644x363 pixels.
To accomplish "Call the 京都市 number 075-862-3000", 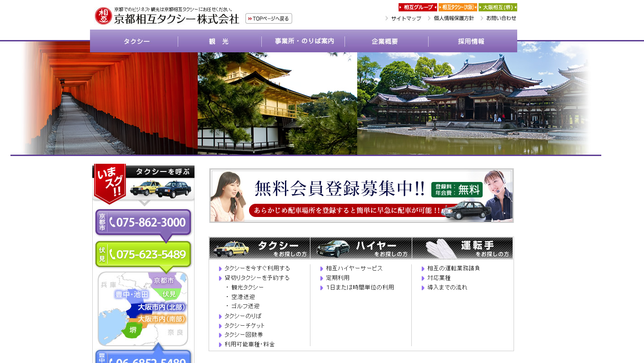I will tap(143, 222).
